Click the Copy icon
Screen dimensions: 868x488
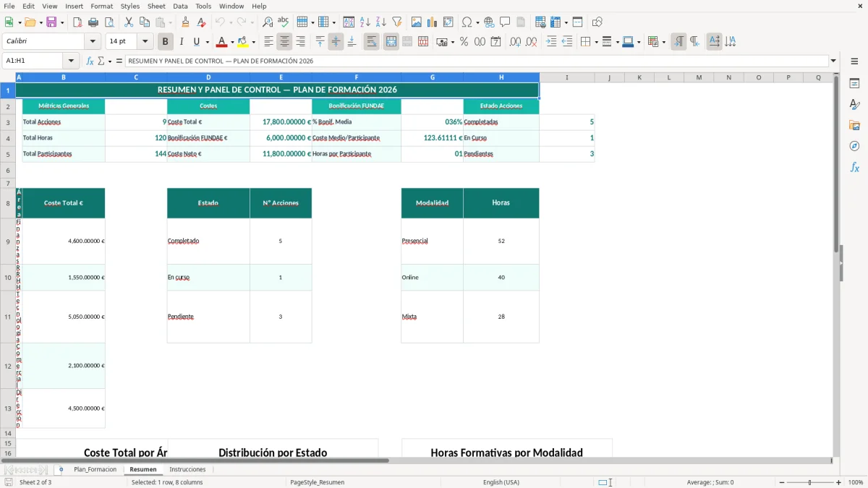coord(145,22)
